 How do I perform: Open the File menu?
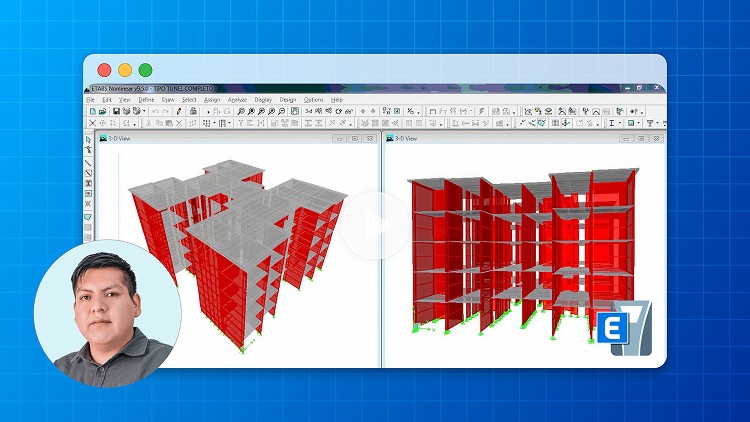click(90, 100)
